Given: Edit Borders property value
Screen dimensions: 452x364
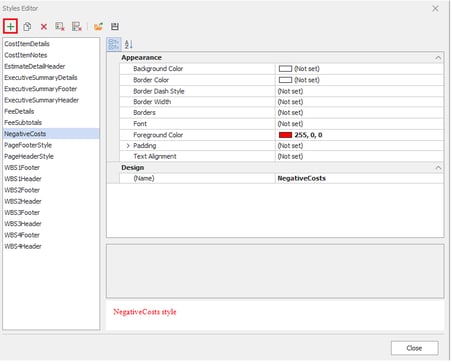Looking at the screenshot, I should point(359,113).
